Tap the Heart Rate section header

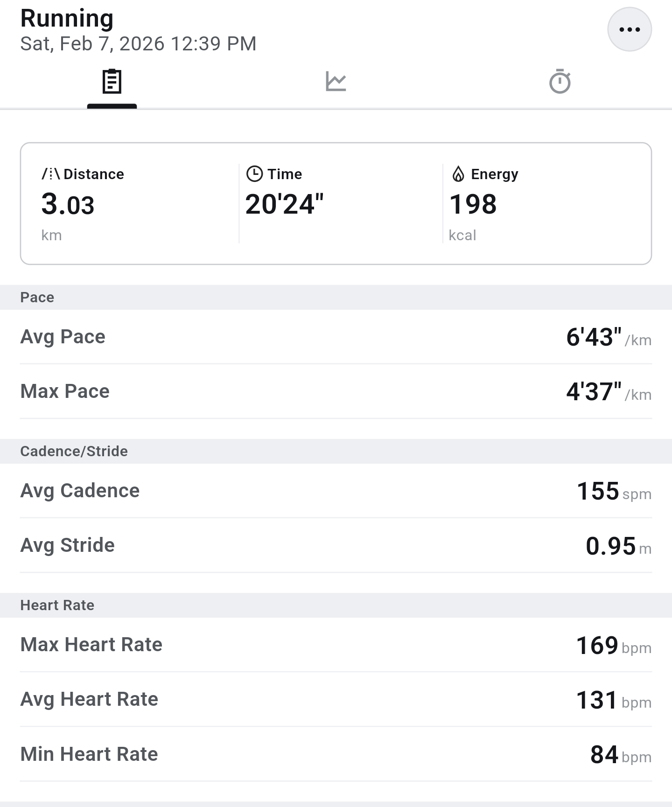[57, 605]
